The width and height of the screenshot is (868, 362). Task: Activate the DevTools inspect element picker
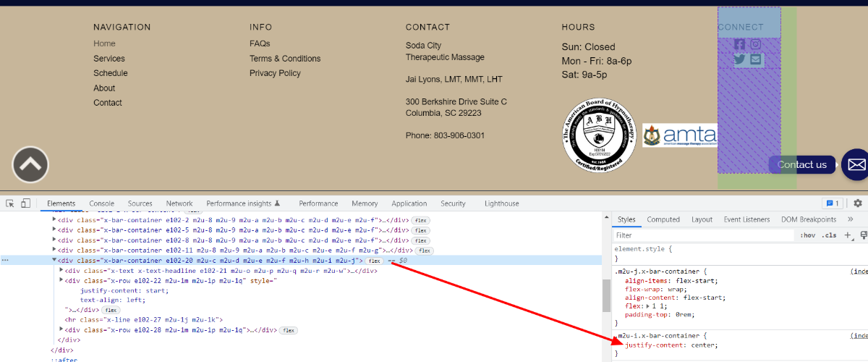click(9, 203)
